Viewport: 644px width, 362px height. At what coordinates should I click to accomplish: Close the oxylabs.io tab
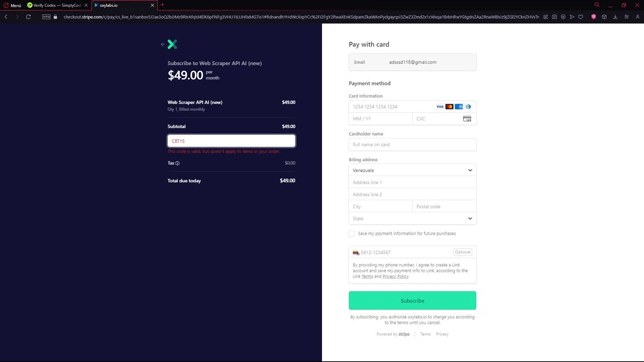point(152,5)
